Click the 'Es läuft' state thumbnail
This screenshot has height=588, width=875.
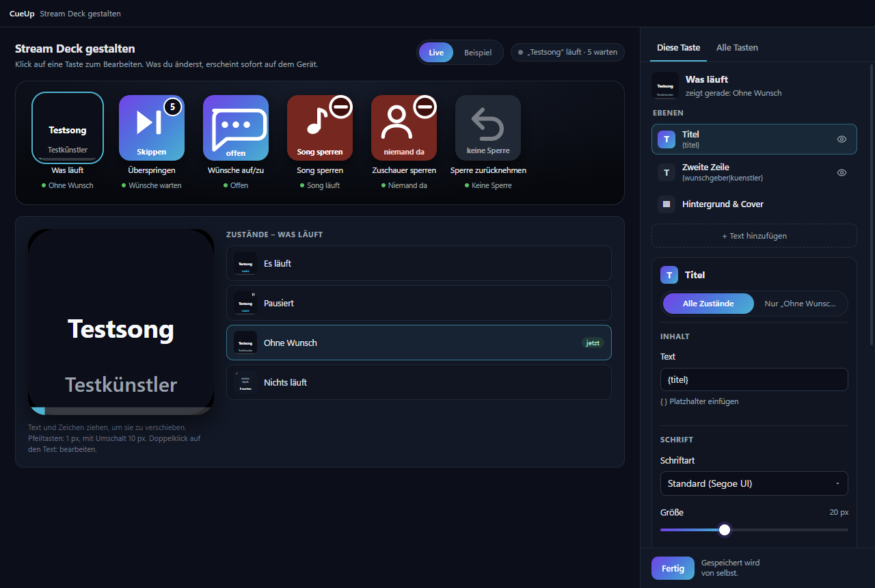tap(245, 263)
